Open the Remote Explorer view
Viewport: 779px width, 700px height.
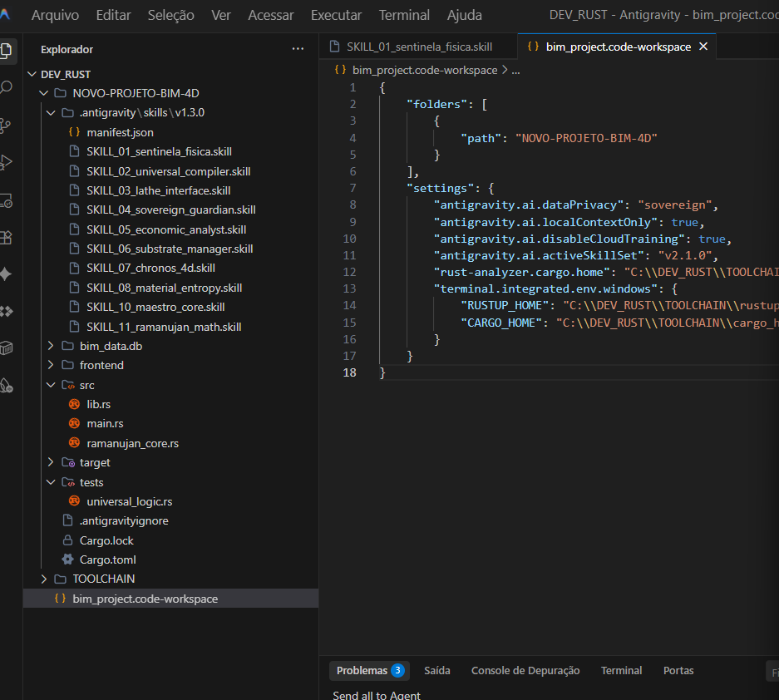tap(7, 200)
